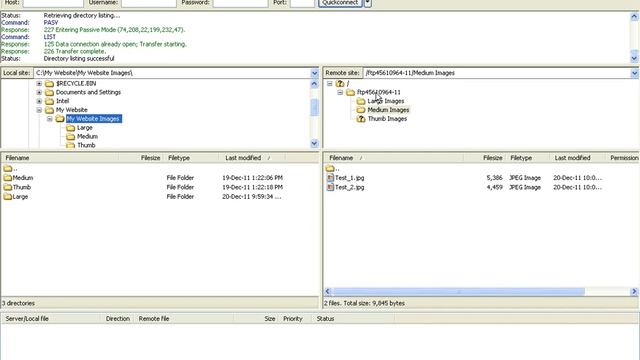
Task: Select Thumb Images unknown folder icon
Action: [x=361, y=119]
